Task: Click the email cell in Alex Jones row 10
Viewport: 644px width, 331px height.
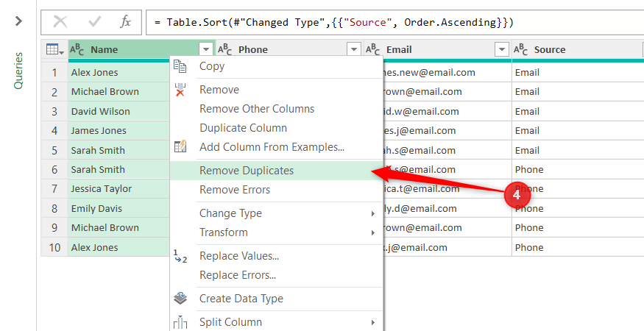Action: click(447, 248)
